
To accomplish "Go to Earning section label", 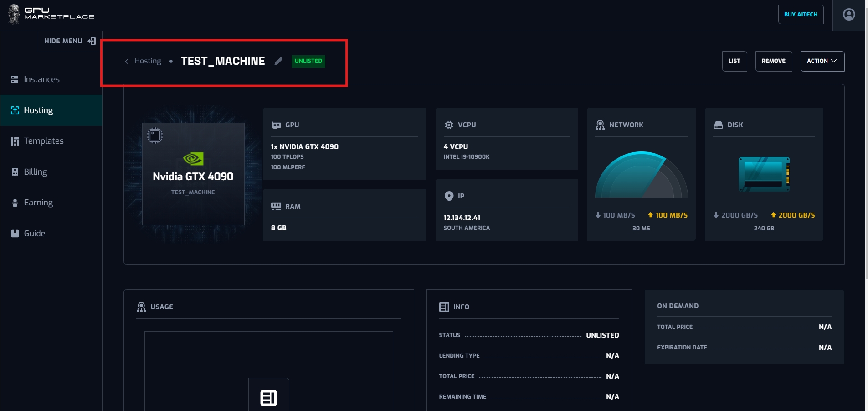I will tap(38, 203).
